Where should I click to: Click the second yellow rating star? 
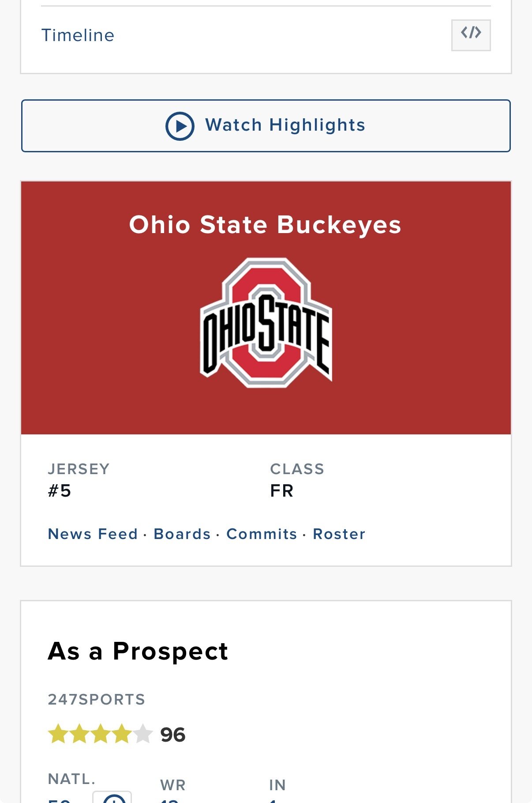(x=79, y=734)
